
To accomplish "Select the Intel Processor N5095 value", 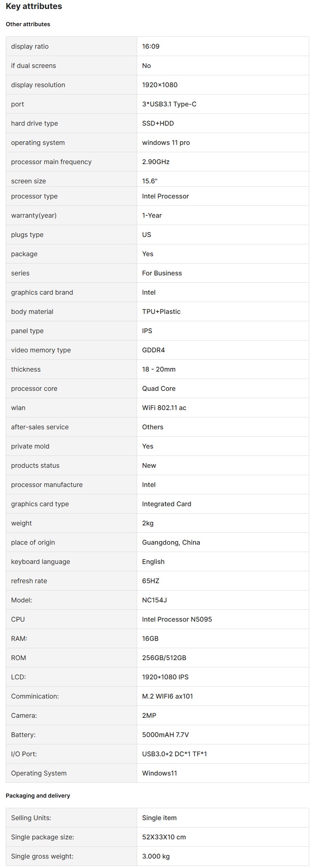I will [x=177, y=619].
